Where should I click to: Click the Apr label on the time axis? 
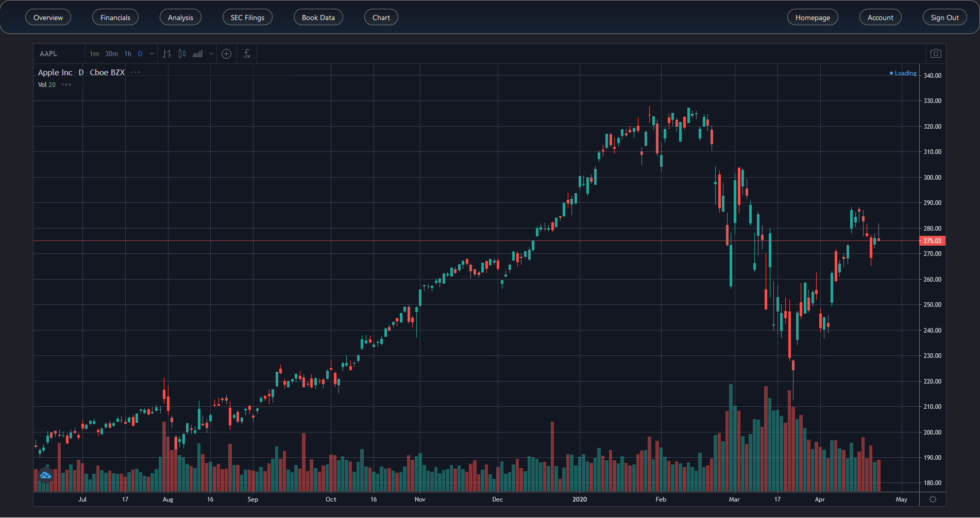click(820, 499)
